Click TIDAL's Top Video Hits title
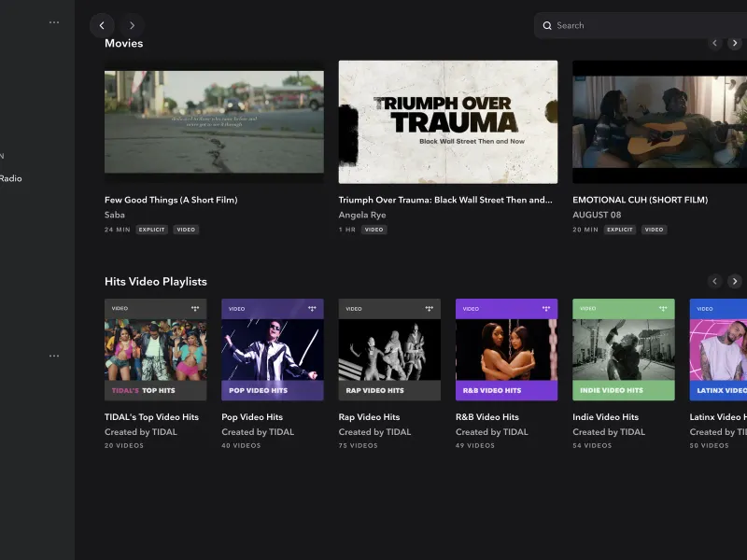The height and width of the screenshot is (560, 747). [x=151, y=417]
